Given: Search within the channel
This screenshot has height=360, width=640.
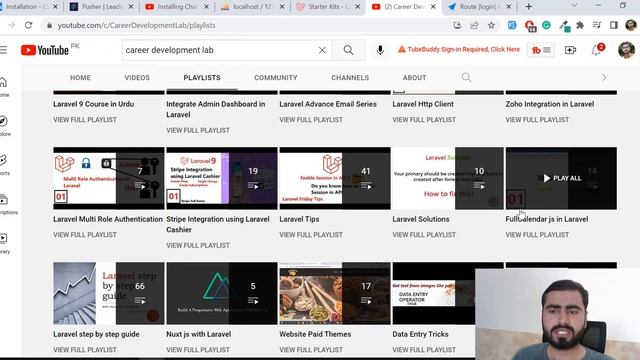Looking at the screenshot, I should pyautogui.click(x=466, y=77).
